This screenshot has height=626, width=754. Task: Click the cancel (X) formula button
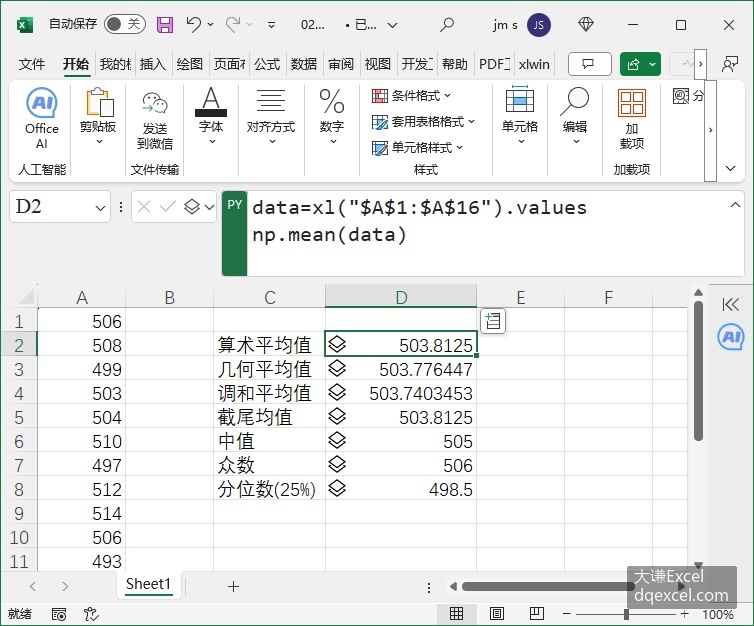coord(144,207)
